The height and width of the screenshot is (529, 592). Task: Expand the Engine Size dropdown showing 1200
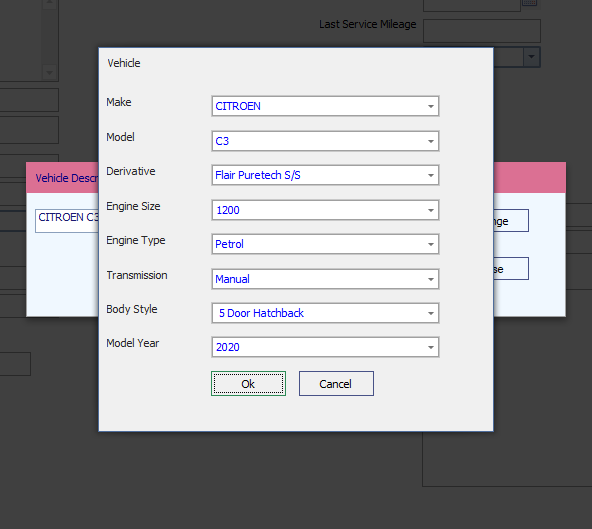click(325, 210)
